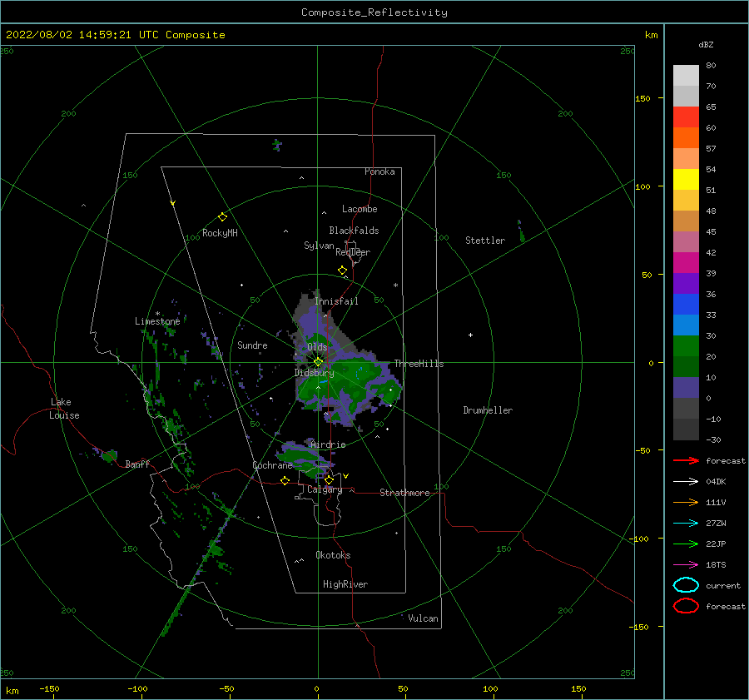The image size is (749, 700).
Task: Click the -100 bottom axis label
Action: click(137, 689)
